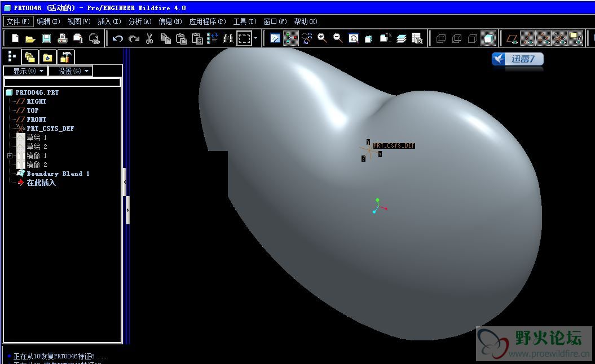The height and width of the screenshot is (364, 595).
Task: Switch to wireframe display
Action: pyautogui.click(x=441, y=38)
